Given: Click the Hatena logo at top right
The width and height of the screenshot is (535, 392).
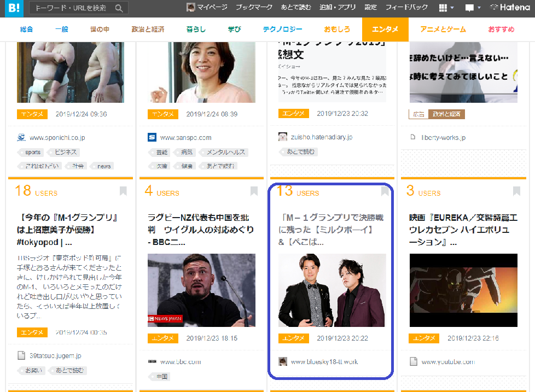Looking at the screenshot, I should tap(510, 7).
